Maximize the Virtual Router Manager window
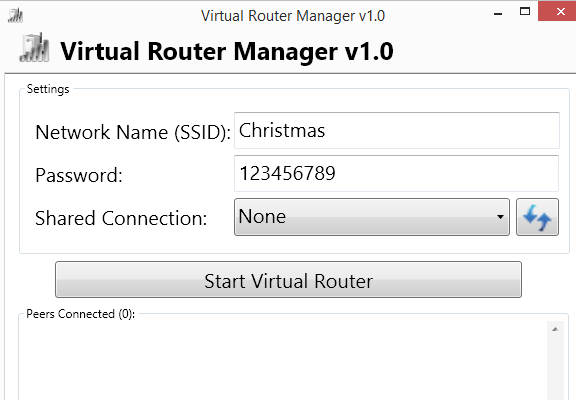Viewport: 576px width, 400px height. [525, 11]
